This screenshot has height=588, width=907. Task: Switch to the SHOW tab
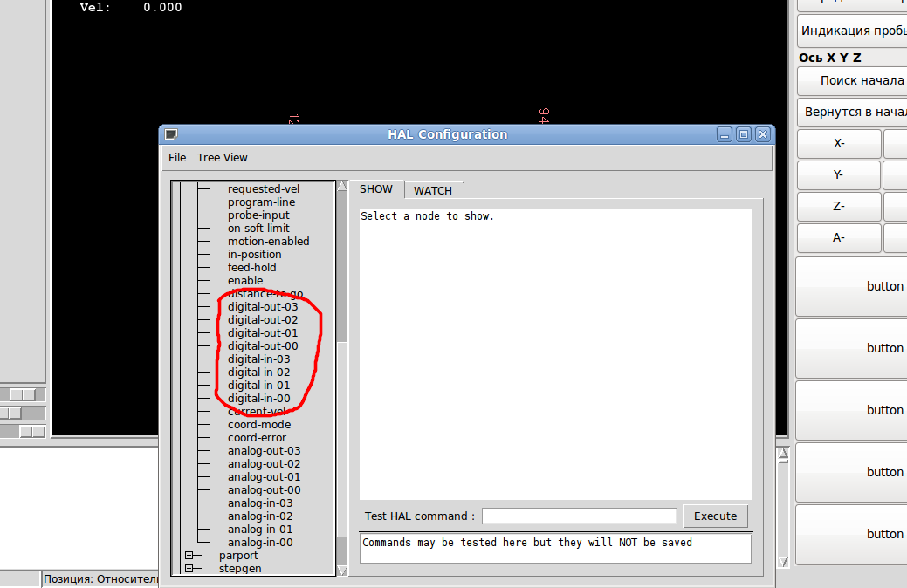[x=376, y=189]
